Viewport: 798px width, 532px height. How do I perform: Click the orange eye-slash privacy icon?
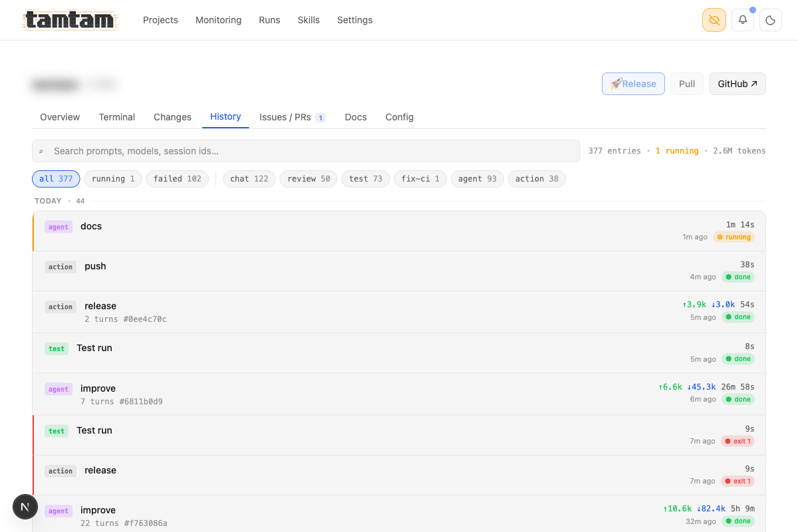[x=714, y=20]
